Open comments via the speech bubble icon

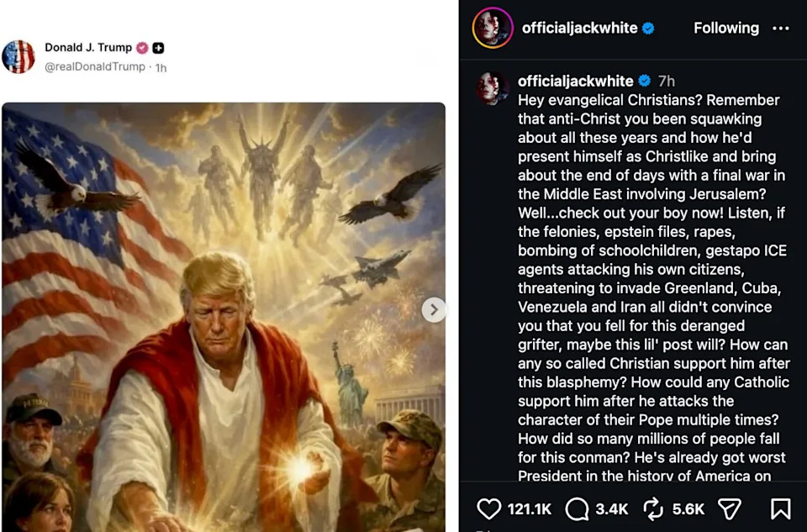pos(577,508)
